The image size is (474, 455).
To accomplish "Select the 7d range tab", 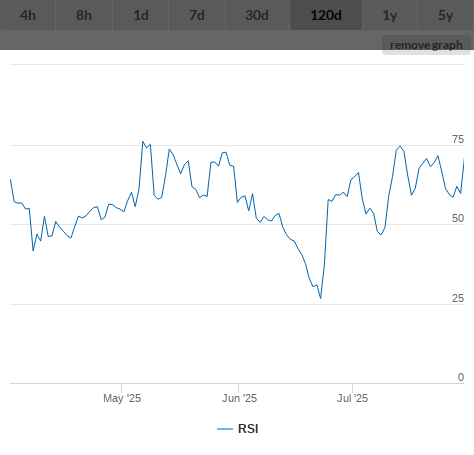I will [x=197, y=15].
